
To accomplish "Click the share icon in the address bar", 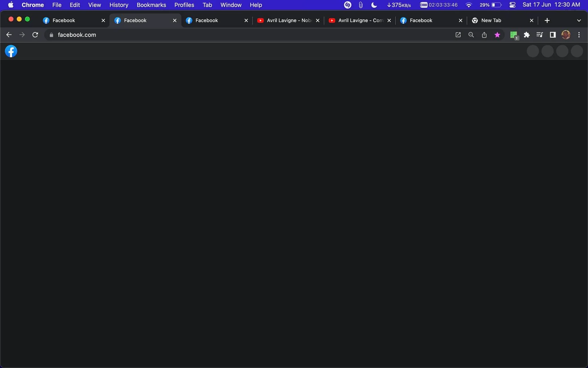I will pyautogui.click(x=484, y=35).
